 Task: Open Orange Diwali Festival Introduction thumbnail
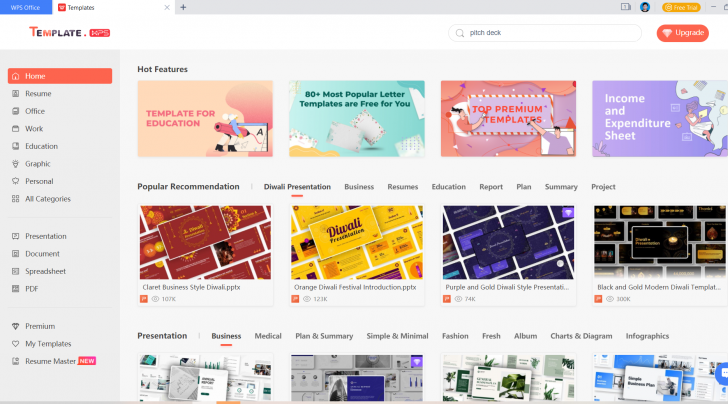(357, 242)
